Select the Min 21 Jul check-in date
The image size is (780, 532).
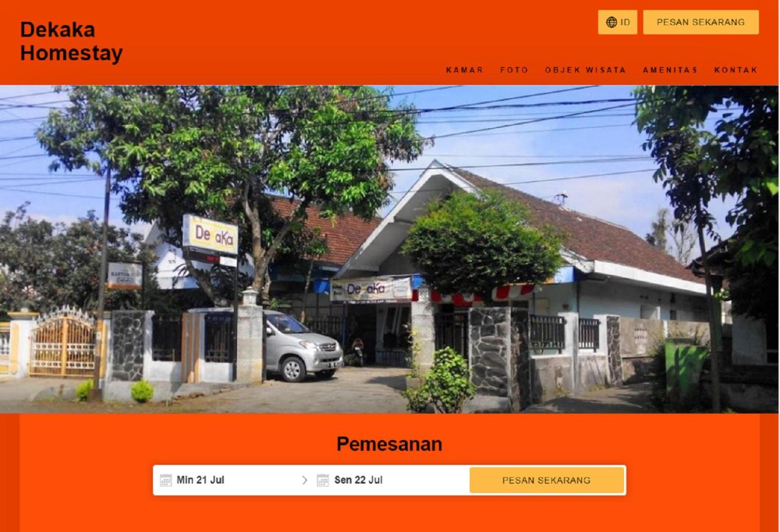pos(200,480)
